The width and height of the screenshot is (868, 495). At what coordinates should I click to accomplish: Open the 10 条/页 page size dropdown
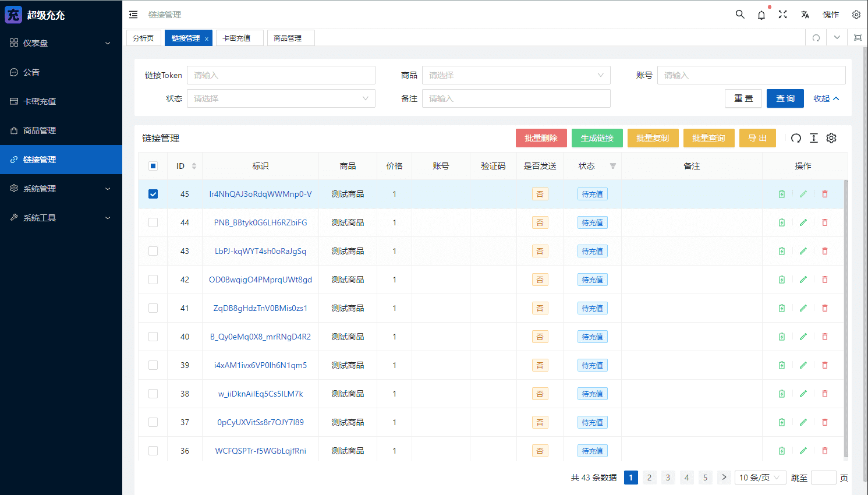coord(760,478)
